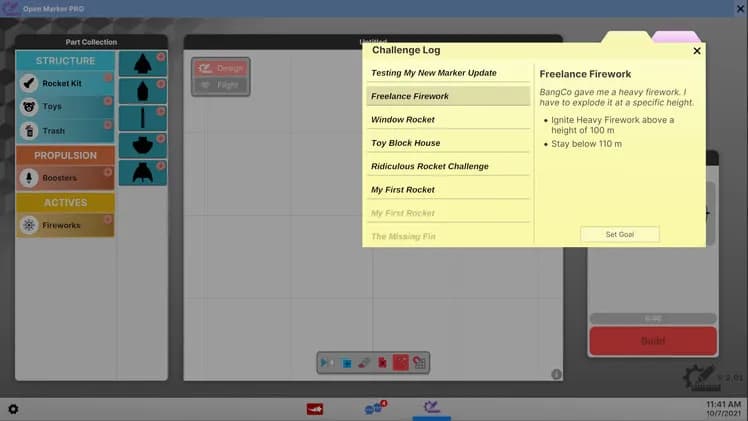
Task: Open the Toys parts category
Action: 64,107
